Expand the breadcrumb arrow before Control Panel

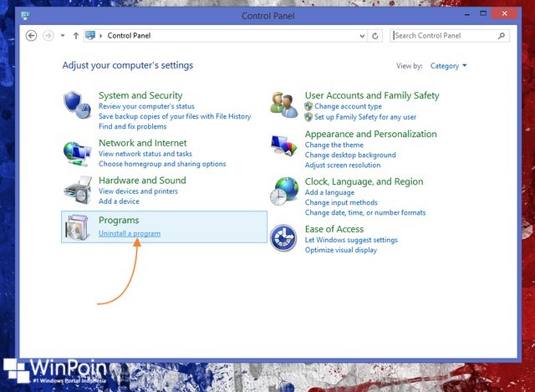(x=100, y=35)
